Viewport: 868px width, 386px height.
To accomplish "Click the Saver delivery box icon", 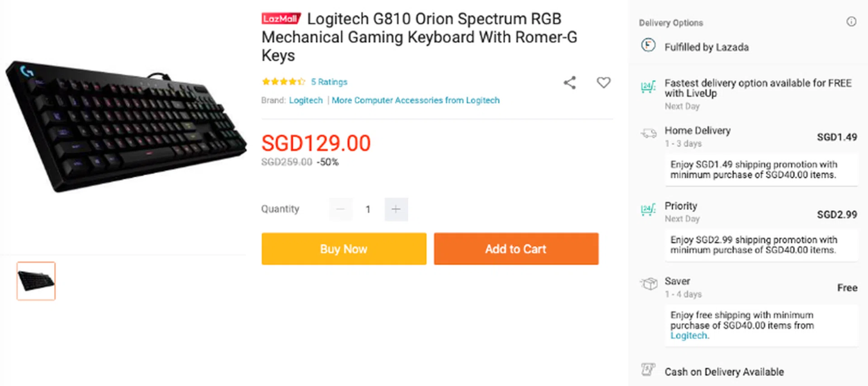I will point(649,284).
